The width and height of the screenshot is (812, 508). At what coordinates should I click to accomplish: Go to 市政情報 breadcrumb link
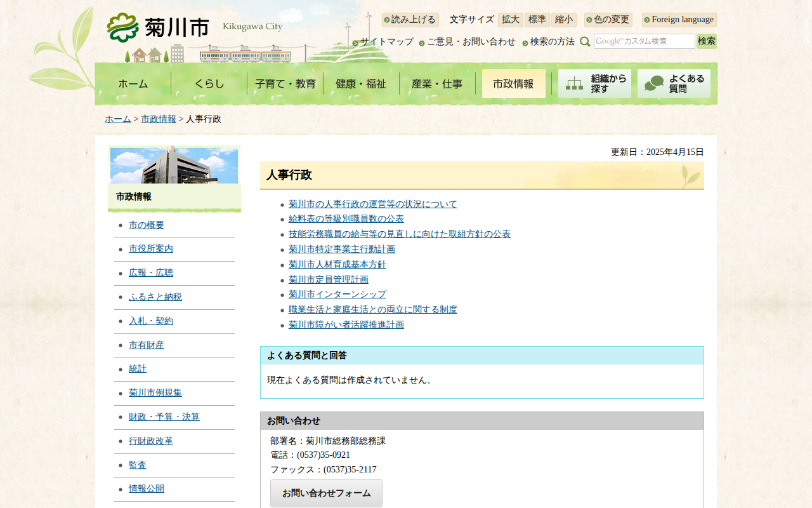159,119
